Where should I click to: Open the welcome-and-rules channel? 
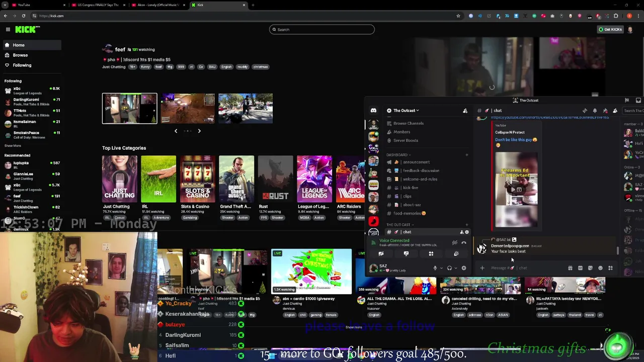pos(427,179)
